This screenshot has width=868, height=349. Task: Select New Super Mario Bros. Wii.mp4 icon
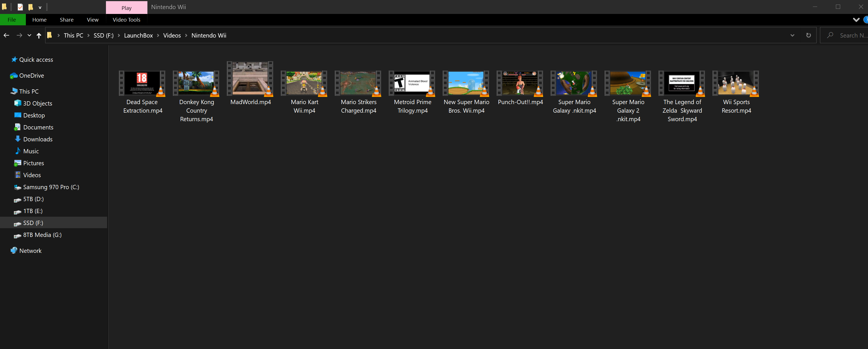466,83
